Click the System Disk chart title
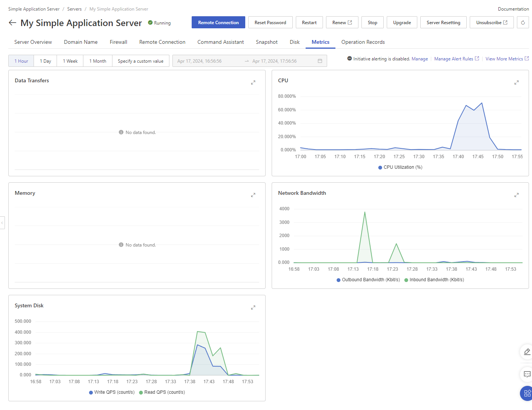The height and width of the screenshot is (410, 532). point(29,305)
